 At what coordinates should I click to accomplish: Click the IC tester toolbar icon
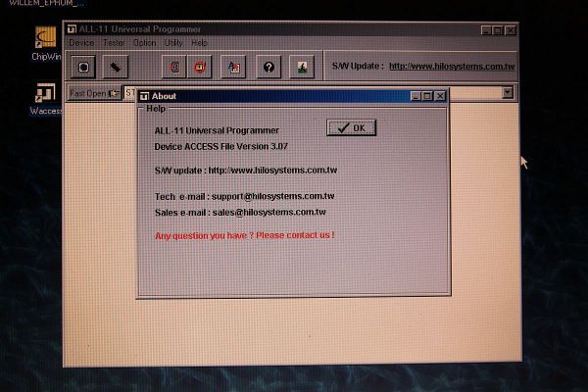tap(116, 68)
